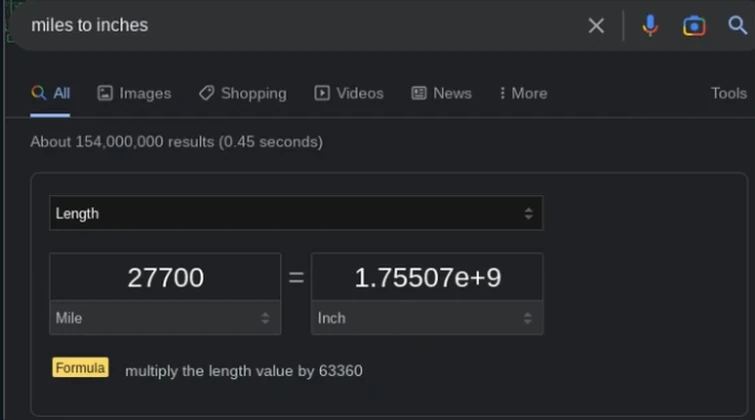Click the yellow Formula label
The height and width of the screenshot is (420, 755).
tap(80, 368)
